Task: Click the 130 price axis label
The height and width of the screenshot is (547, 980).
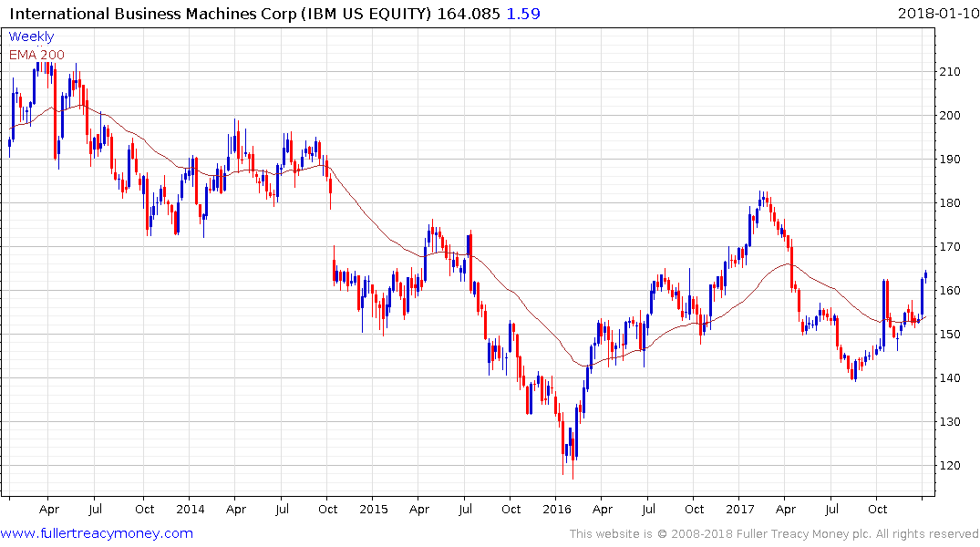Action: point(950,422)
